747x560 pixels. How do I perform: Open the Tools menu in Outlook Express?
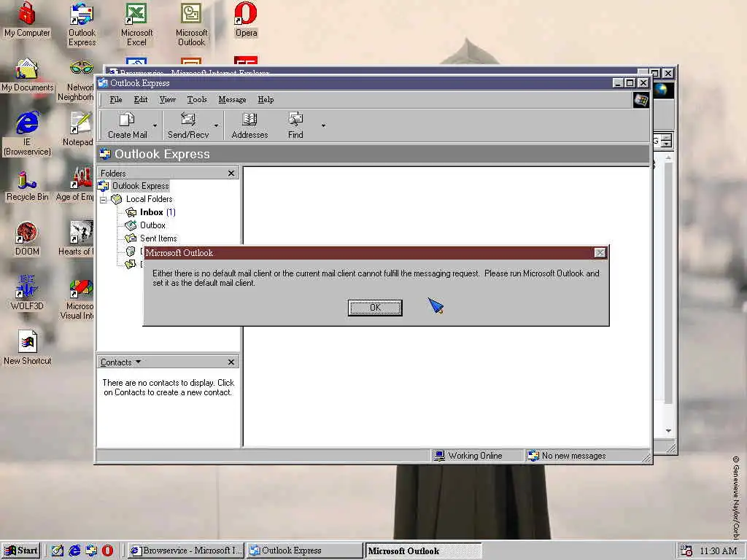pyautogui.click(x=197, y=99)
